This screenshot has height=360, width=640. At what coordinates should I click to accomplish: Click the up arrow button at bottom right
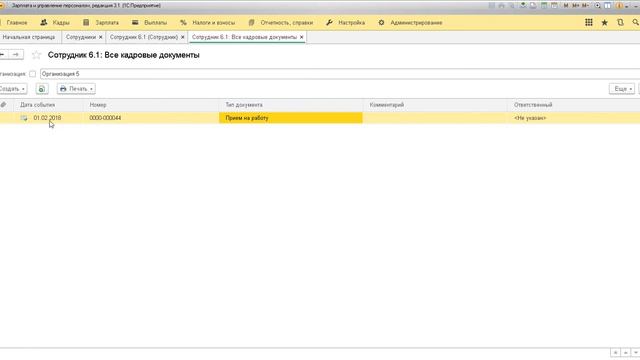point(625,352)
